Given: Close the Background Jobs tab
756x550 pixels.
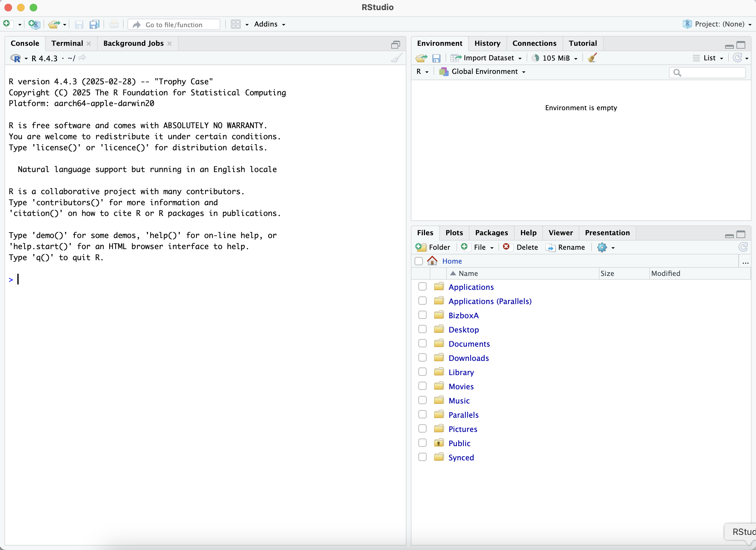Looking at the screenshot, I should (x=169, y=44).
